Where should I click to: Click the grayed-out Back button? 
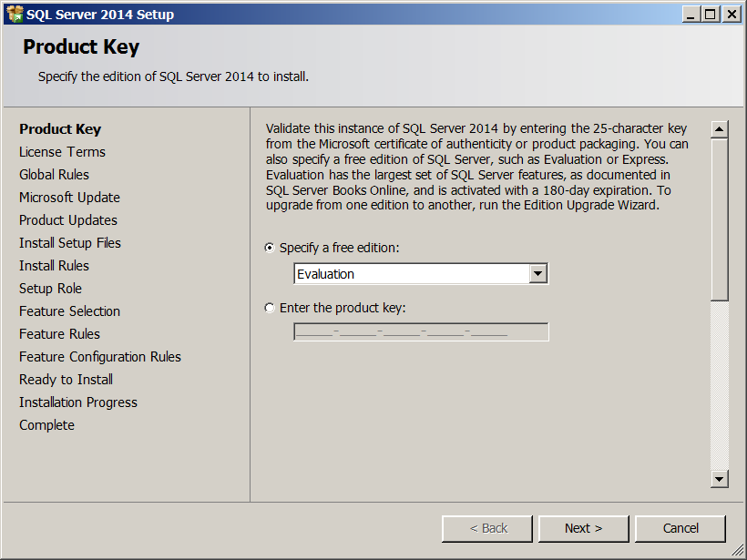pyautogui.click(x=487, y=528)
